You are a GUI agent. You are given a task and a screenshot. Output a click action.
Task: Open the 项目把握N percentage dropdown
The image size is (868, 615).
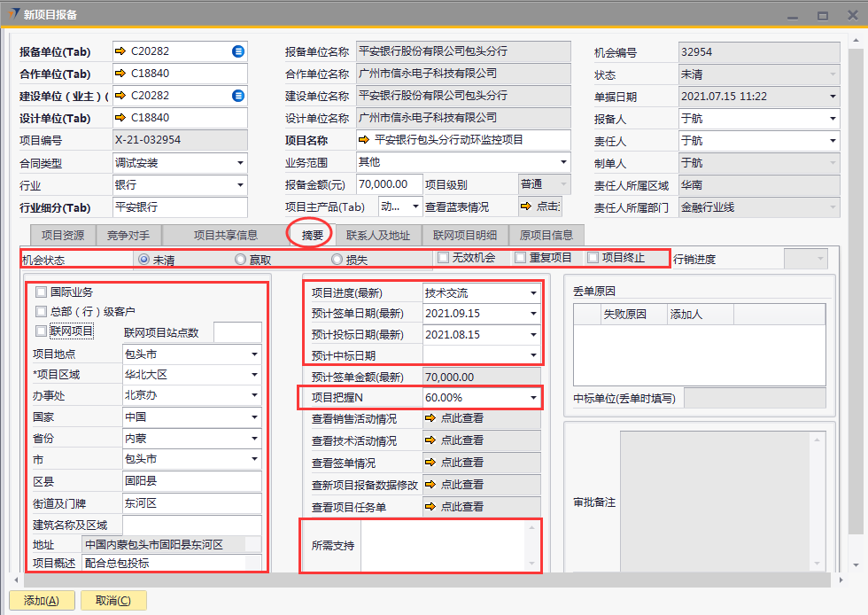pyautogui.click(x=533, y=399)
